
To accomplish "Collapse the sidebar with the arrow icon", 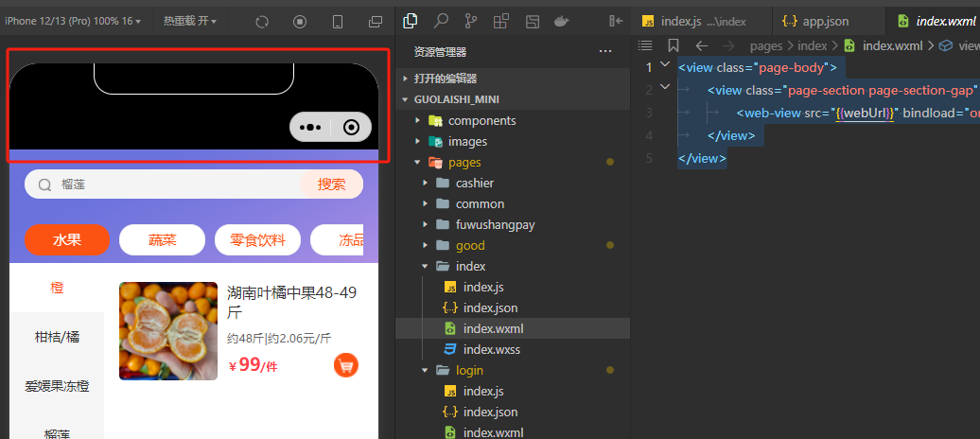I will 616,21.
